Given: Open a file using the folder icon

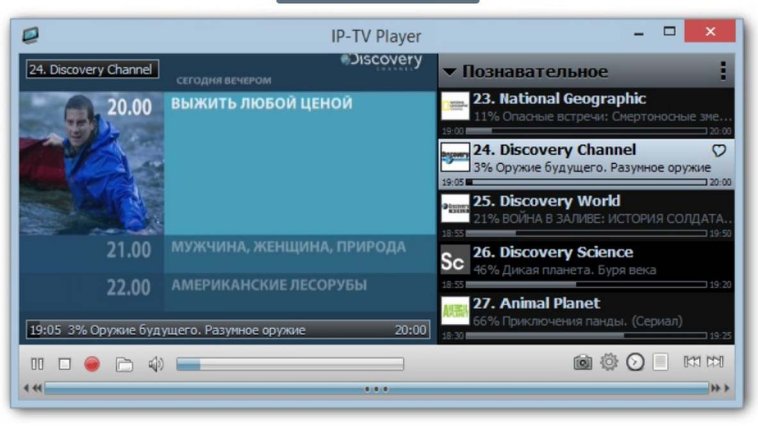Looking at the screenshot, I should (124, 364).
